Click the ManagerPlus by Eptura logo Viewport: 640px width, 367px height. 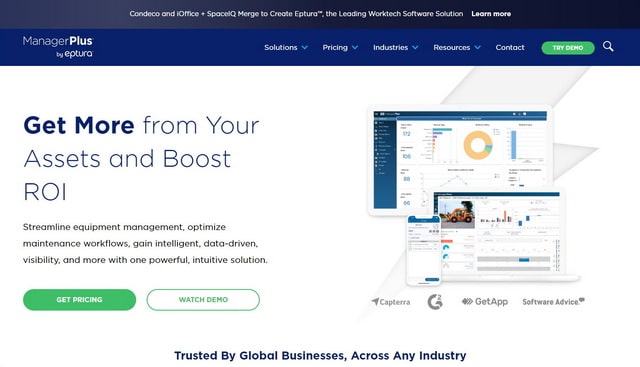tap(58, 47)
